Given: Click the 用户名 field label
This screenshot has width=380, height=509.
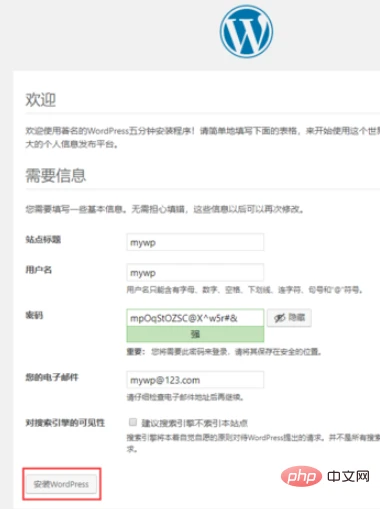Looking at the screenshot, I should [39, 270].
